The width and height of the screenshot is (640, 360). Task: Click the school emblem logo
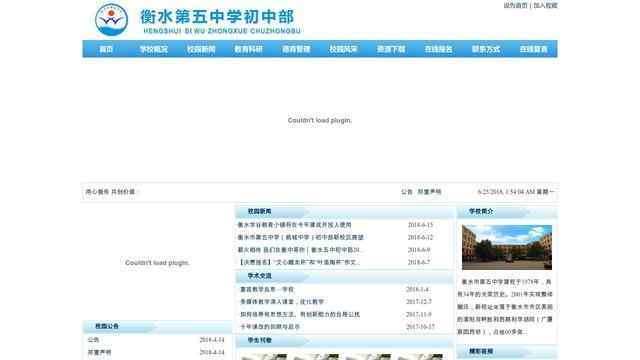coord(111,20)
